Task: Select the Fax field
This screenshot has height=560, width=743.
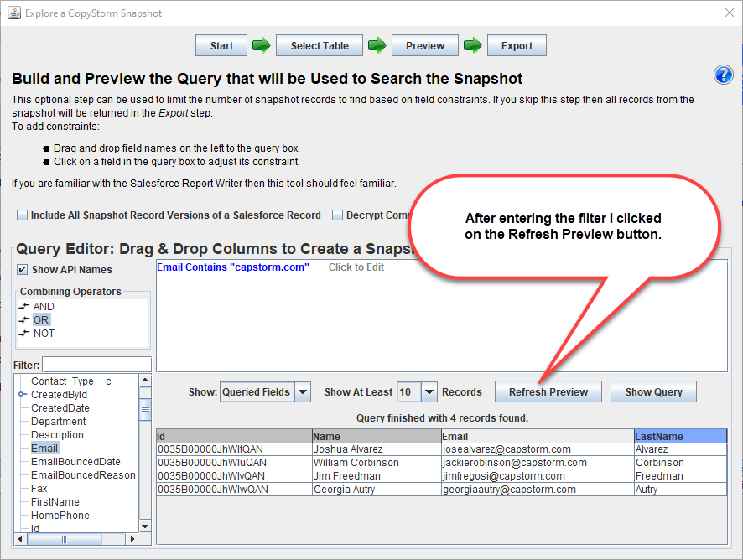Action: tap(39, 488)
